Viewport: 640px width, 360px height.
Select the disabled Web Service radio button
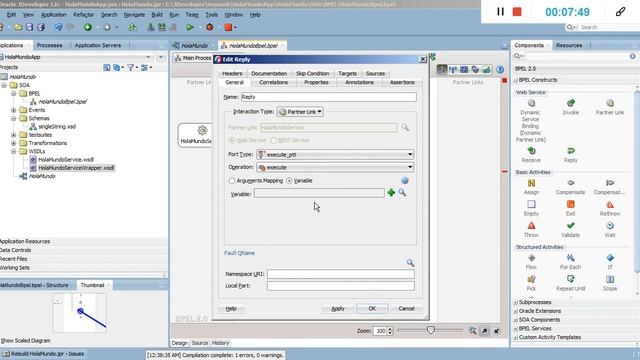[232, 140]
